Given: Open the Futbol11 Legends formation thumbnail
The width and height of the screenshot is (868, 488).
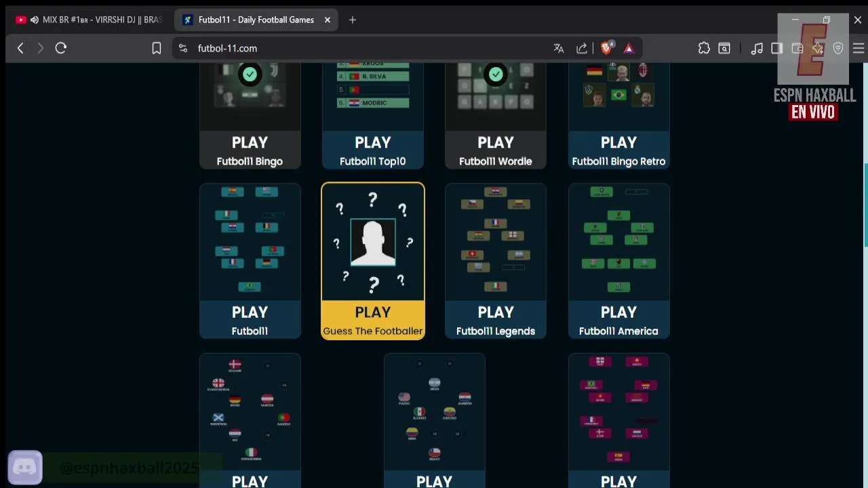Looking at the screenshot, I should pos(496,242).
